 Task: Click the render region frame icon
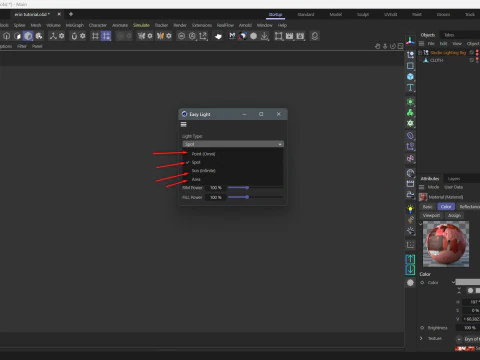278,36
